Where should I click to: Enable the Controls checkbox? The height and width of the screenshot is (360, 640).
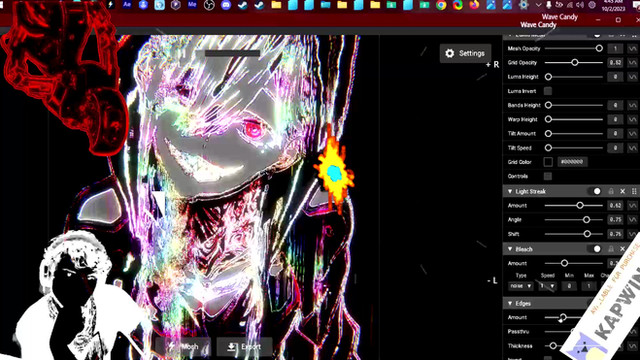point(548,176)
